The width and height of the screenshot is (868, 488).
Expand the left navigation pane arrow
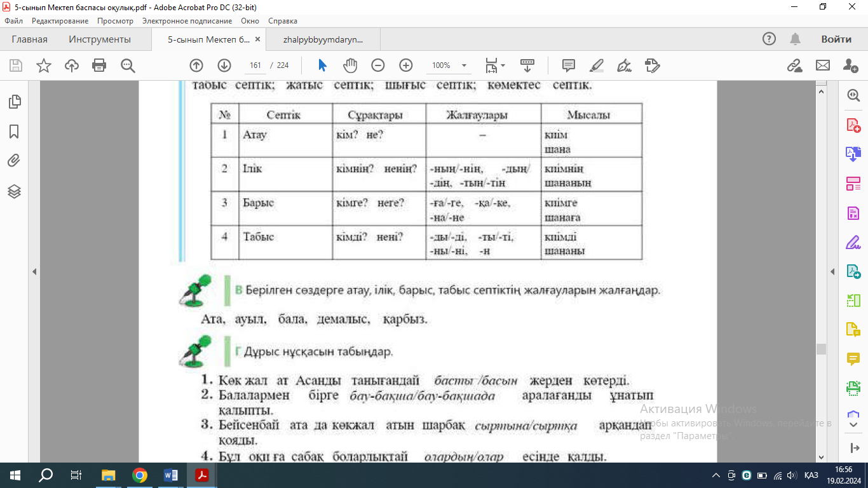point(34,272)
